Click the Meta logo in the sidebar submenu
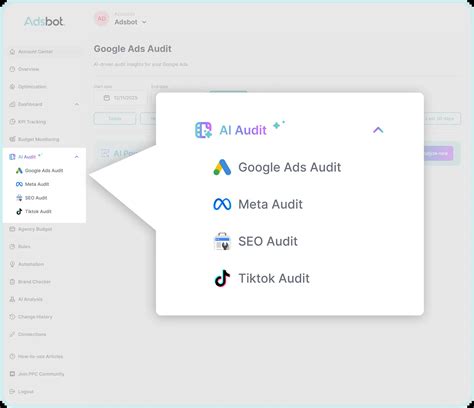The image size is (474, 408). tap(19, 184)
